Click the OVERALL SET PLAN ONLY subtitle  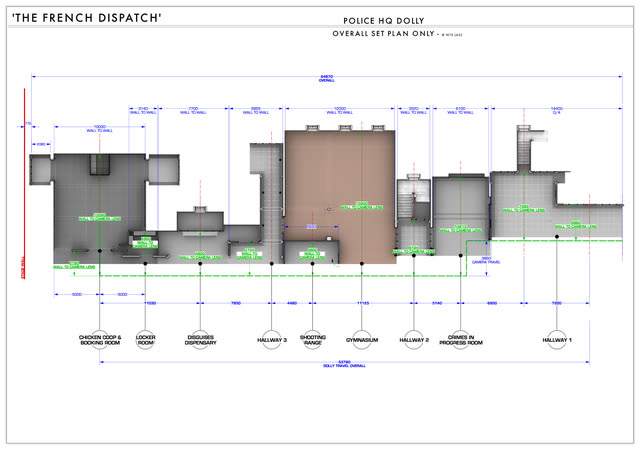click(383, 33)
